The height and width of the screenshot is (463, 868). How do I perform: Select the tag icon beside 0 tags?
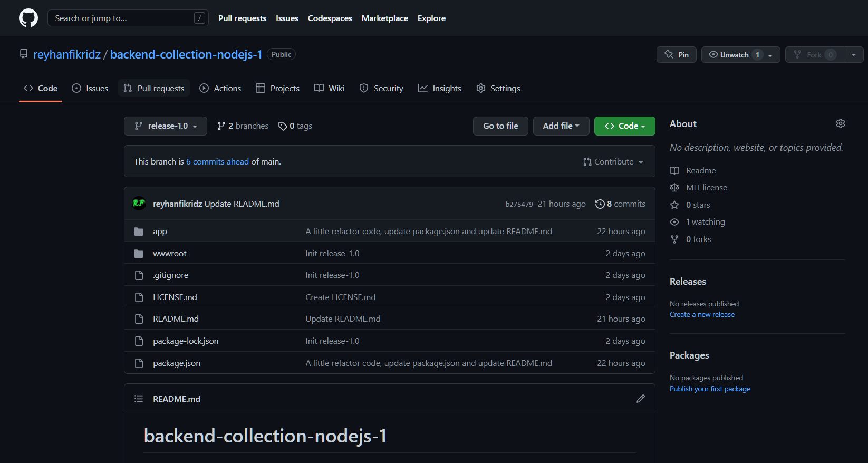click(283, 126)
